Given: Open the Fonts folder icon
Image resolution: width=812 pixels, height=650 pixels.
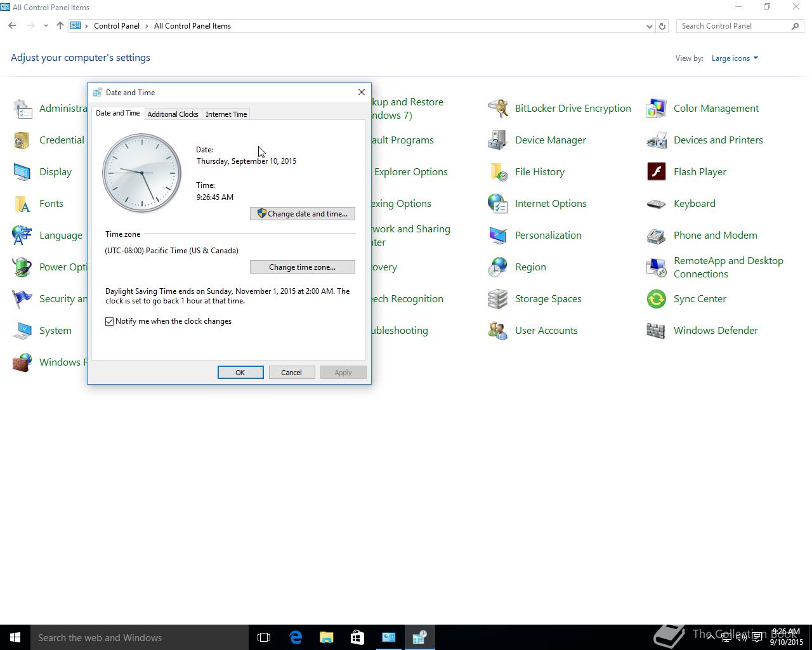Looking at the screenshot, I should pos(22,204).
